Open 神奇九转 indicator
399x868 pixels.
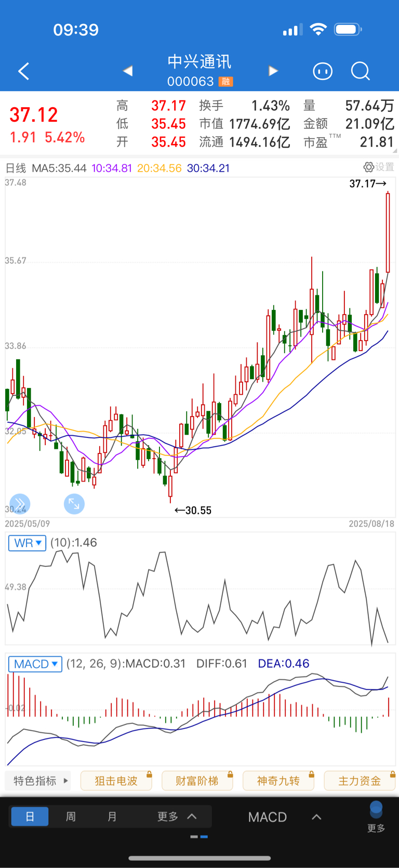tap(278, 781)
